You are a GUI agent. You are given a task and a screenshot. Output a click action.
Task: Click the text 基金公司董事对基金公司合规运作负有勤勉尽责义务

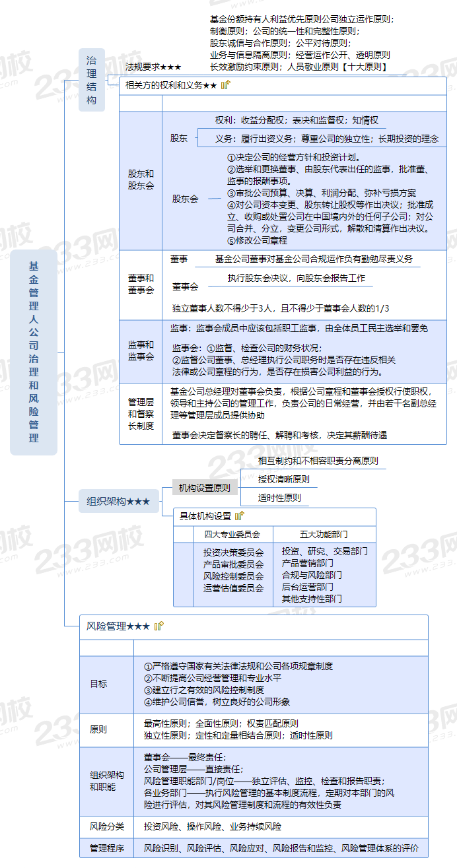[x=314, y=259]
